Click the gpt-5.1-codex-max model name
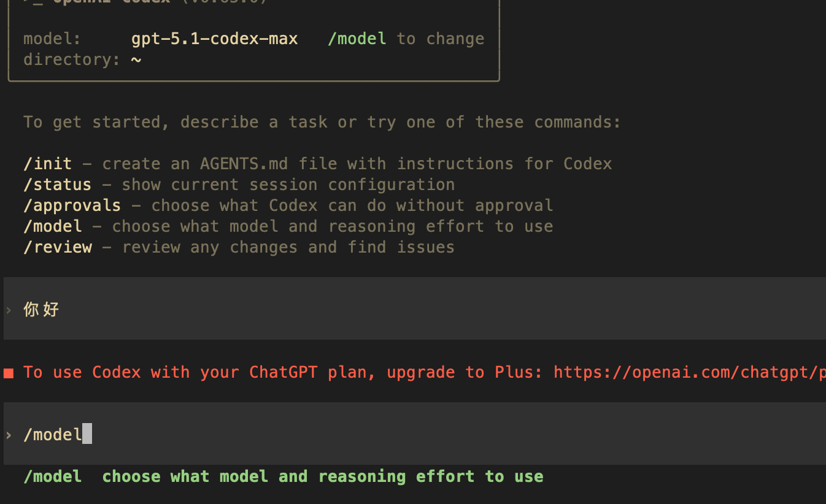Viewport: 826px width, 504px height. click(214, 38)
